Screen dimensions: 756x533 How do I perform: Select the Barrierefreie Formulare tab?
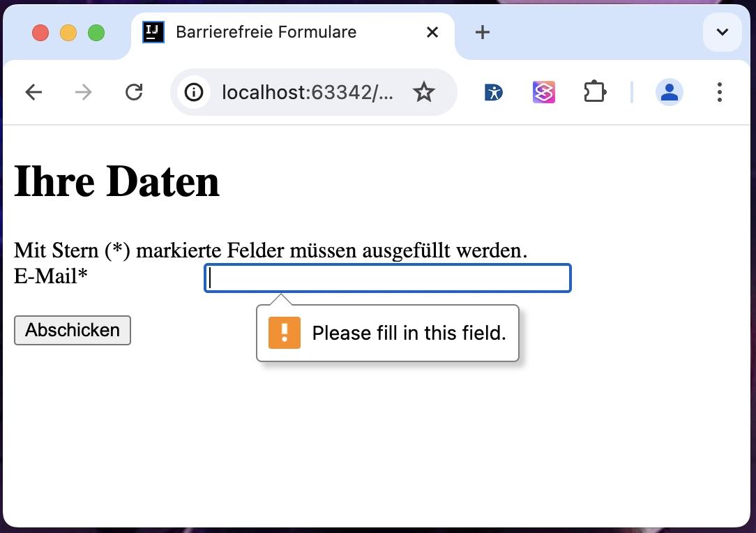pyautogui.click(x=265, y=32)
